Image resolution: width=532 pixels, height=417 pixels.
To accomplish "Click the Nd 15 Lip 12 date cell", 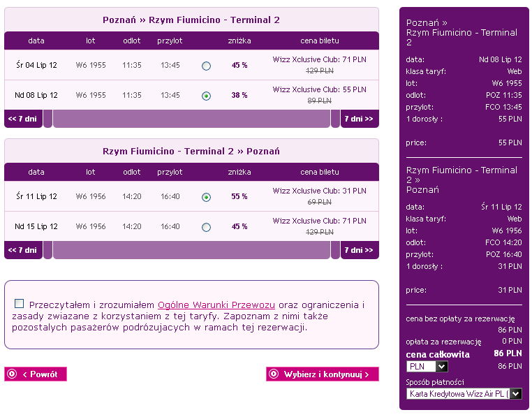I will 36,226.
